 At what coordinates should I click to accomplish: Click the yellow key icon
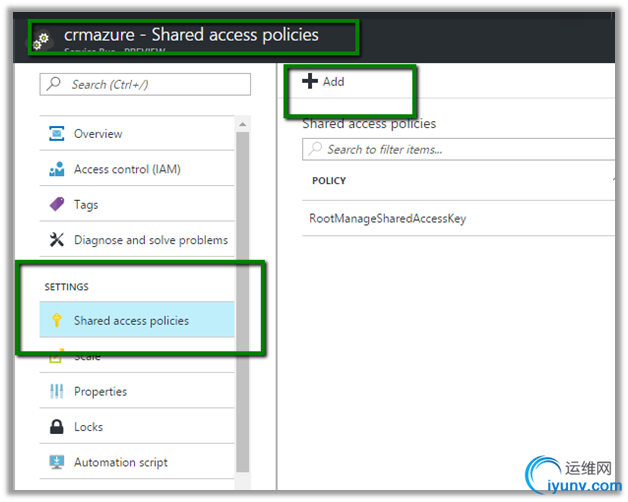coord(56,320)
